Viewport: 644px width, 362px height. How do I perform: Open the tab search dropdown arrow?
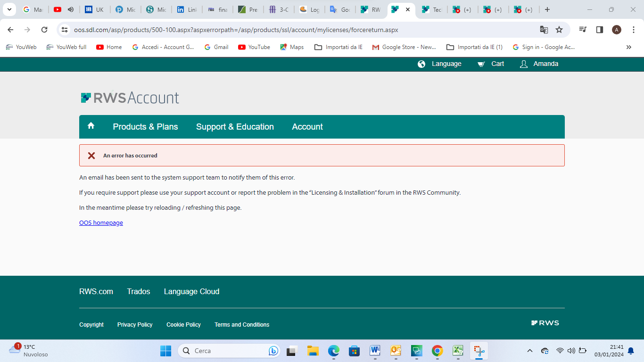(9, 9)
